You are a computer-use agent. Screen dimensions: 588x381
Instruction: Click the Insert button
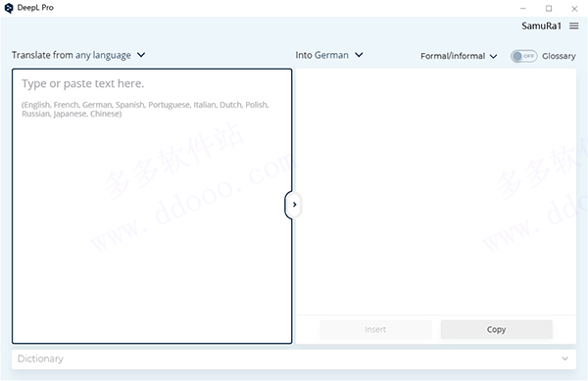point(375,329)
